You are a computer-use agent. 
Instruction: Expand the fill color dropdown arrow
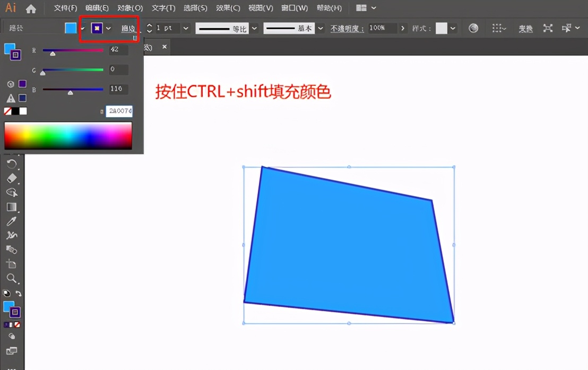click(82, 28)
